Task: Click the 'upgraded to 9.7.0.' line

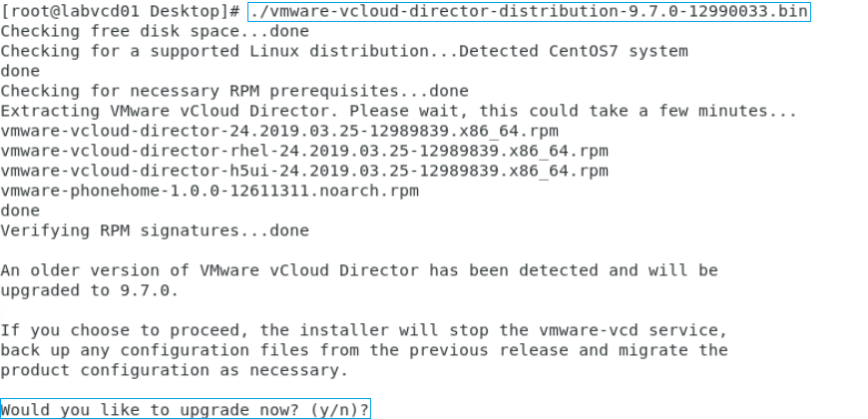Action: (x=90, y=290)
